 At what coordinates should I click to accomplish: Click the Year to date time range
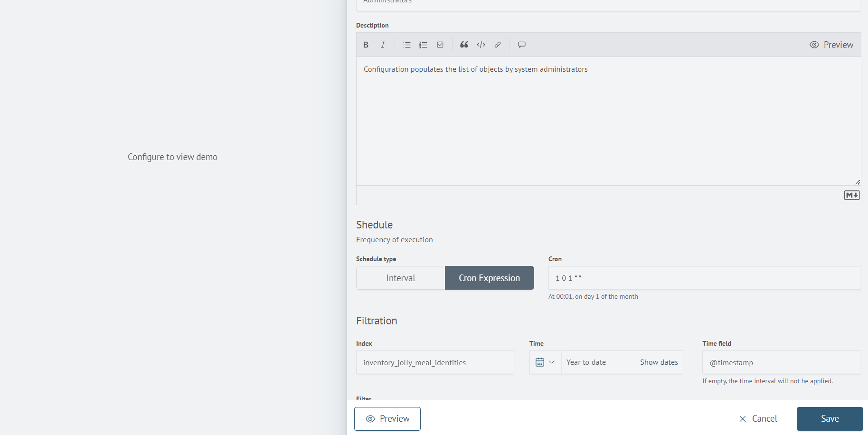coord(586,362)
